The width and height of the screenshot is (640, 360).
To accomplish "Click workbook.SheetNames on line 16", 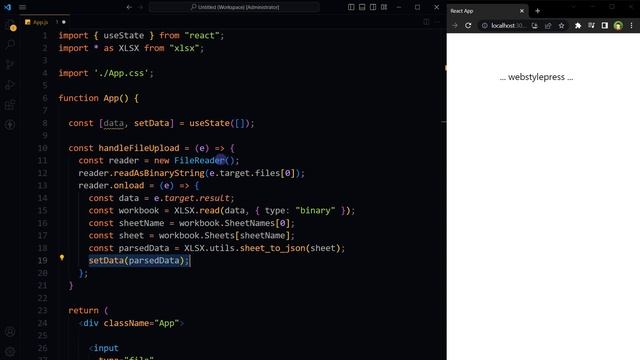I will (227, 223).
